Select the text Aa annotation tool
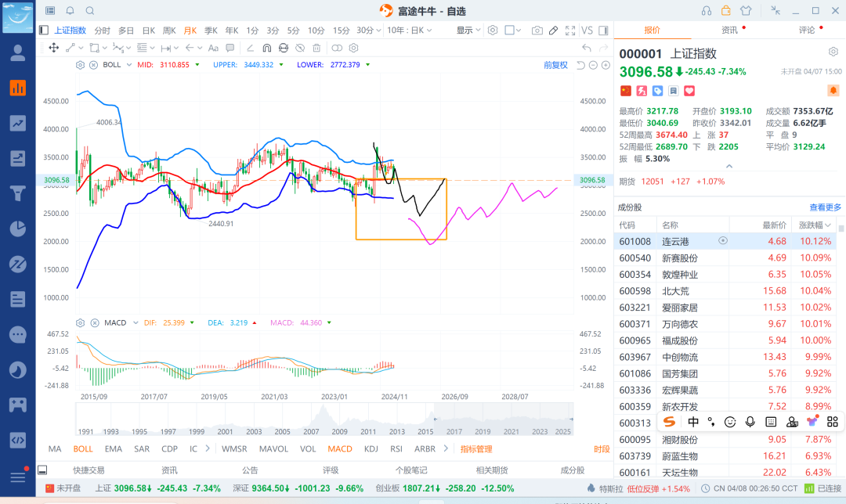 pos(213,48)
